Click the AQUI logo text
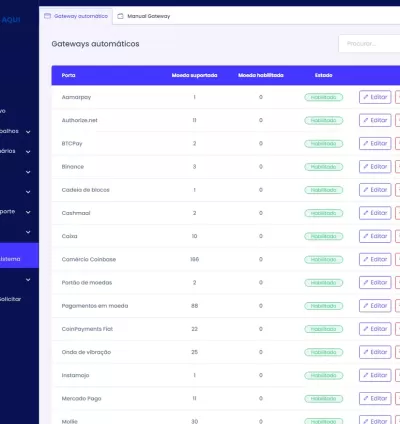 (11, 20)
